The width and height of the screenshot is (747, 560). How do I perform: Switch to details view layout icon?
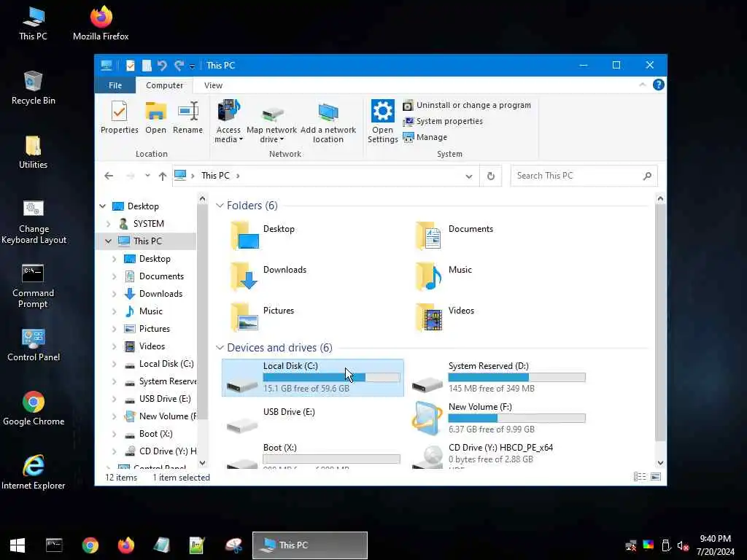click(640, 477)
